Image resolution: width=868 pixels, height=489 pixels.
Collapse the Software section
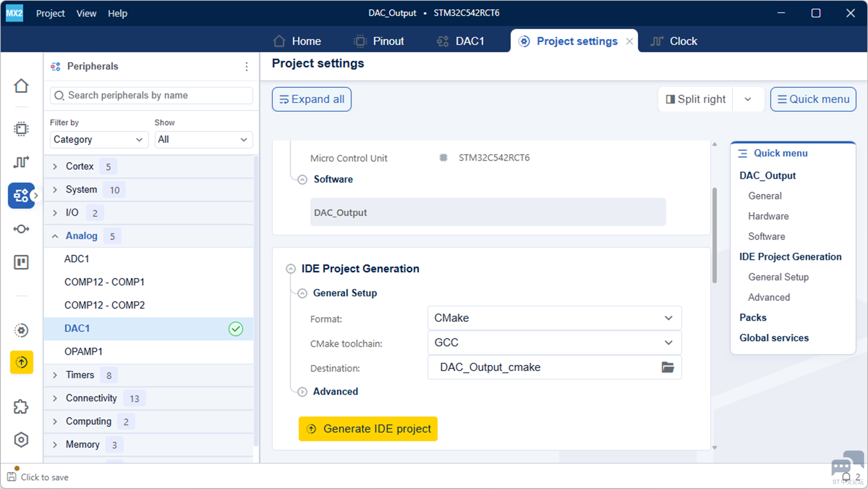click(x=302, y=179)
